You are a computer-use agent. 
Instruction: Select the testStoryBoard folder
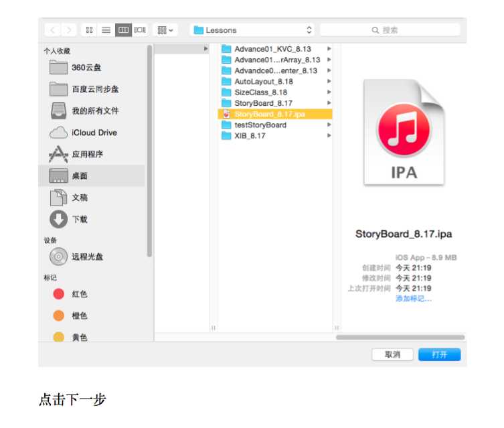(275, 125)
